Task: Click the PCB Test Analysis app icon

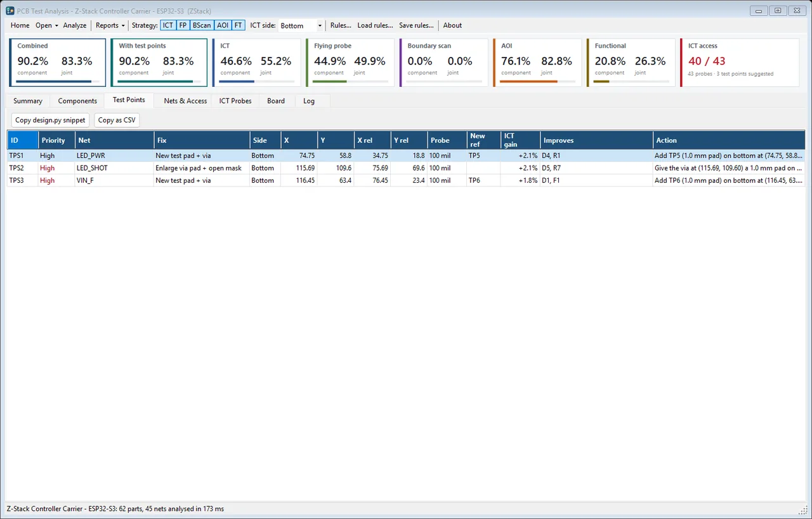Action: pos(10,10)
